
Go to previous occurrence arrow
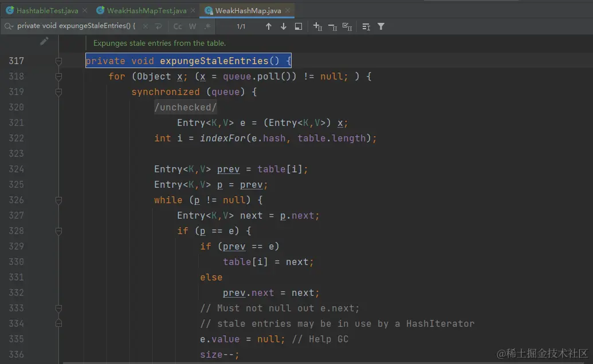pos(269,26)
